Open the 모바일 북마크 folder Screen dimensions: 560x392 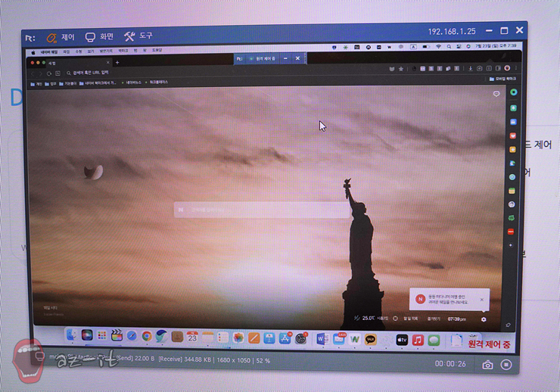(502, 79)
